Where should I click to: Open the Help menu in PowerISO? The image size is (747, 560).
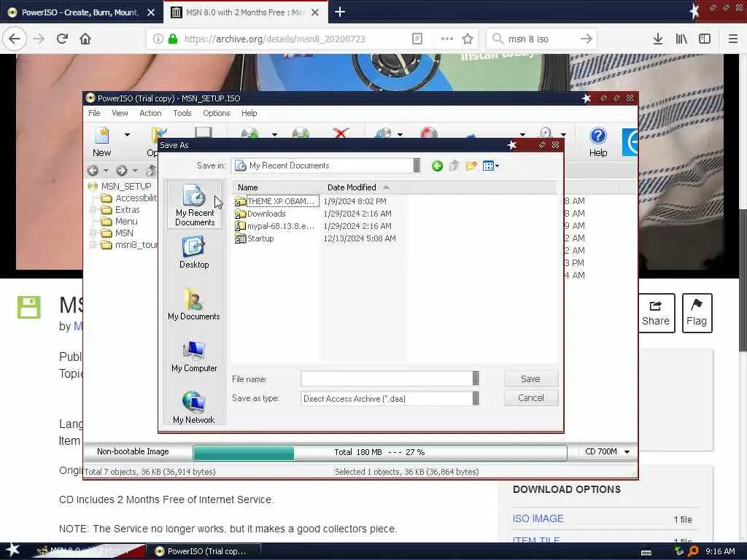pos(249,113)
